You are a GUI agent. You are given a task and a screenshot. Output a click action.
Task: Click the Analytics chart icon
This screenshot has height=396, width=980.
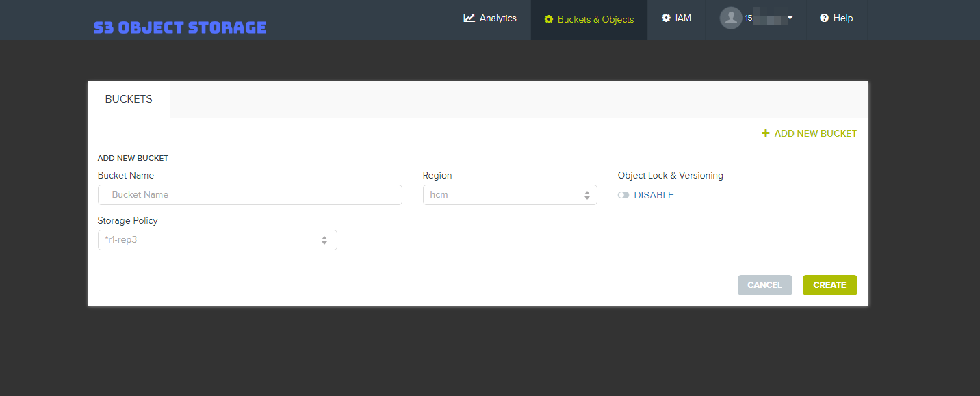click(x=469, y=18)
